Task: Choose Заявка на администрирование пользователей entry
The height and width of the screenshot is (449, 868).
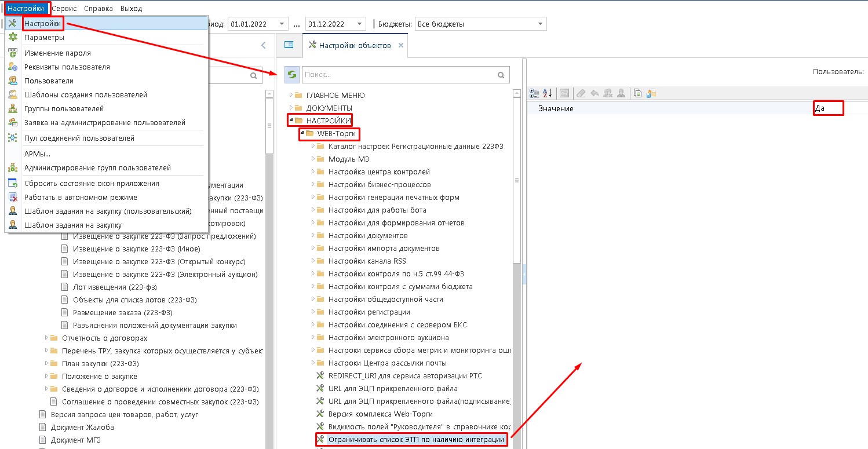Action: pos(106,122)
